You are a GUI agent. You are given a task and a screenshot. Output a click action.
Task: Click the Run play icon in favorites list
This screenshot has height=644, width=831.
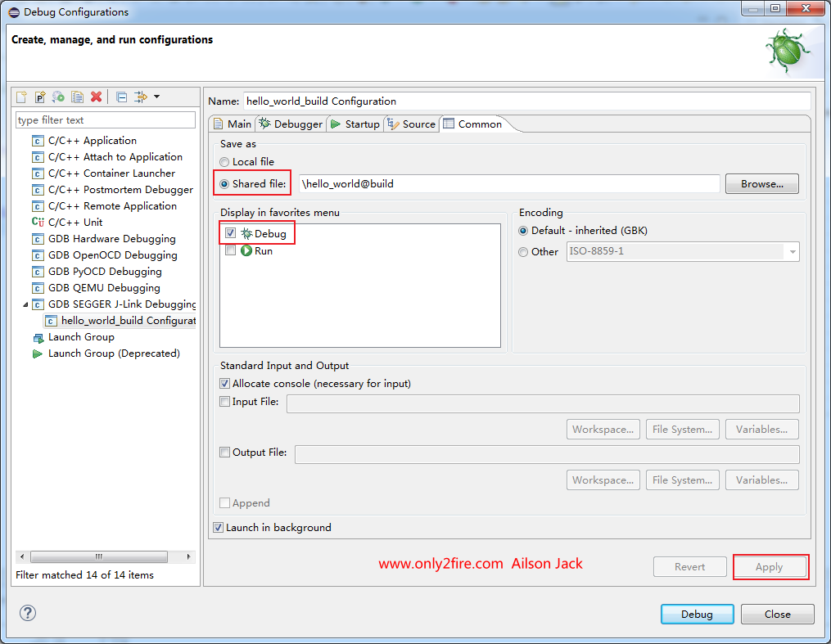click(246, 250)
